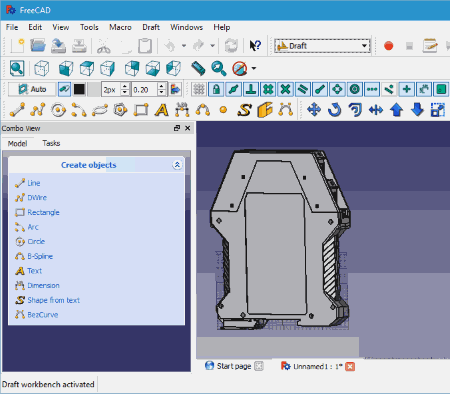Open the Help menu
The height and width of the screenshot is (394, 450).
[222, 27]
